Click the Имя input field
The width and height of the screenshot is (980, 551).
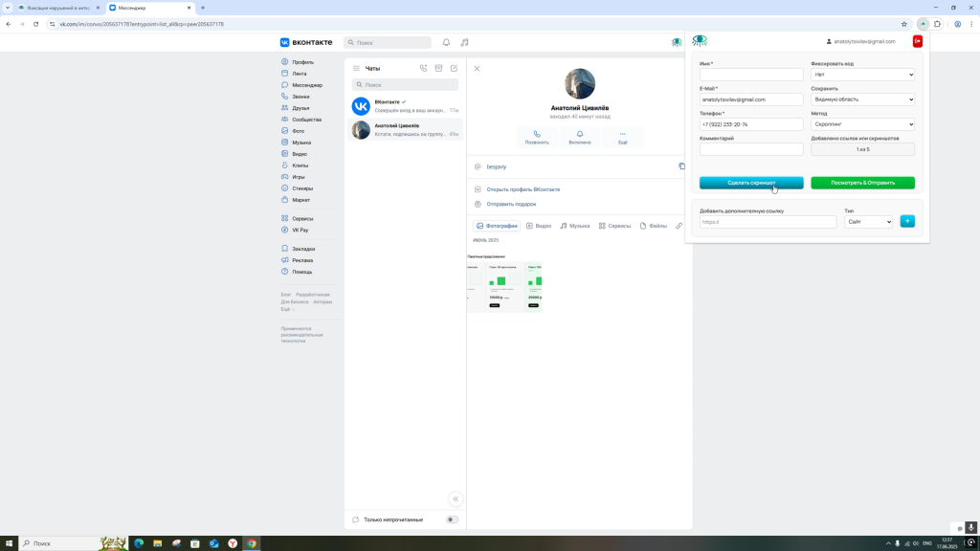tap(751, 75)
